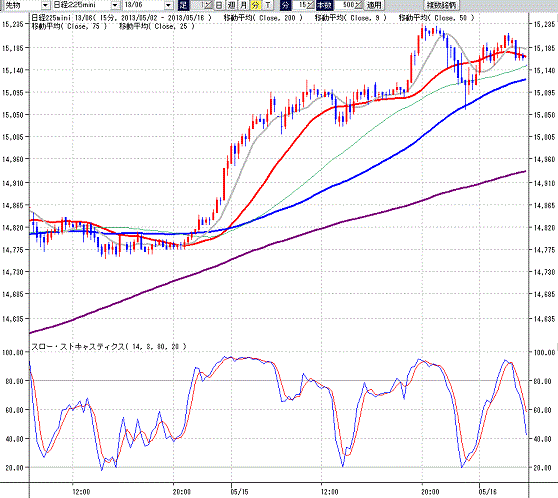Viewport: 558px width, 498px height.
Task: Click the 移動平均( Close, 75 ) legend label
Action: pyautogui.click(x=69, y=26)
